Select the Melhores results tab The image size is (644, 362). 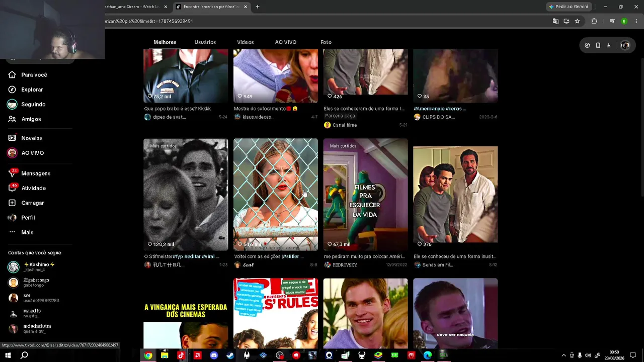pos(165,42)
